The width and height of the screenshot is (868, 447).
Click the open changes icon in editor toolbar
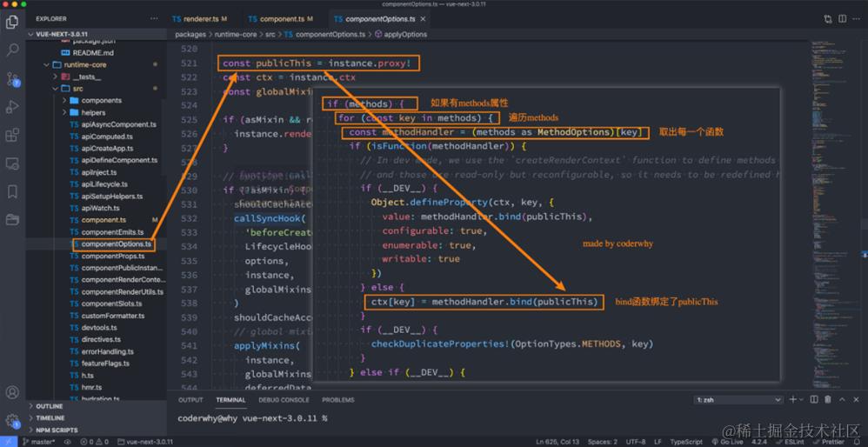(828, 19)
